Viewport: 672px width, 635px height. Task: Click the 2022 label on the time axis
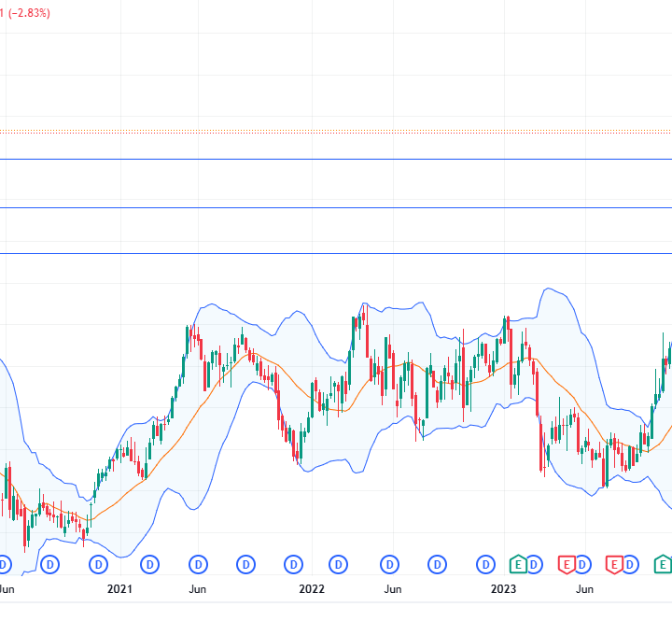click(x=312, y=589)
